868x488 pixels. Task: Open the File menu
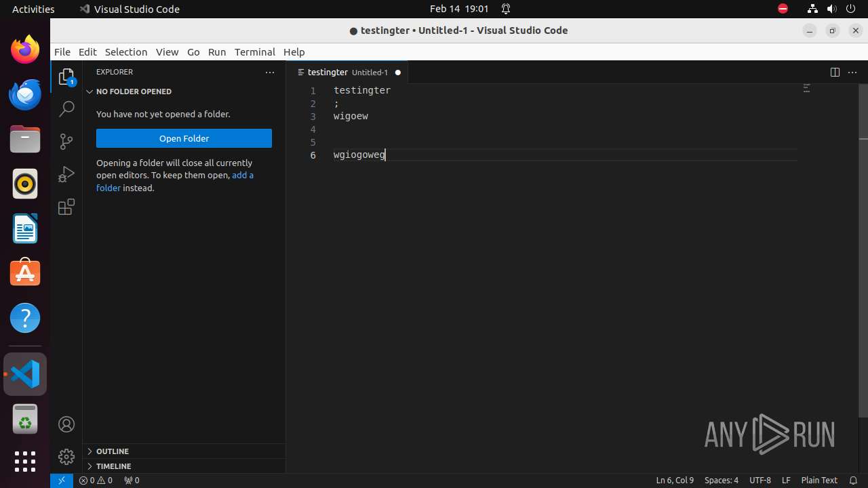pos(62,52)
